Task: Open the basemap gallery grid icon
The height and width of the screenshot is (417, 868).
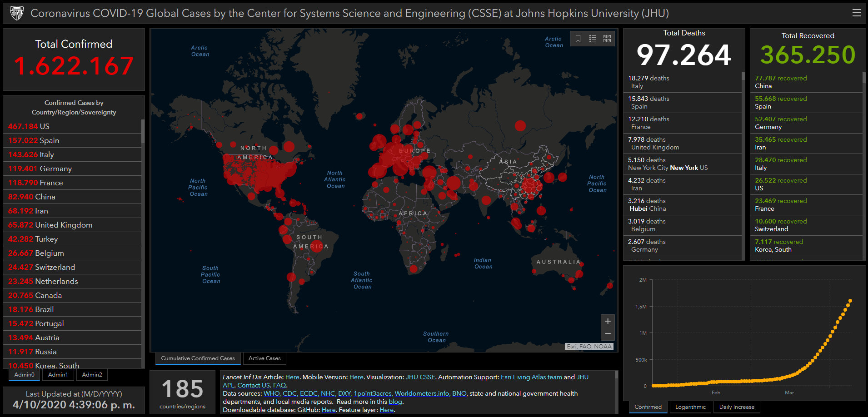Action: (x=607, y=39)
